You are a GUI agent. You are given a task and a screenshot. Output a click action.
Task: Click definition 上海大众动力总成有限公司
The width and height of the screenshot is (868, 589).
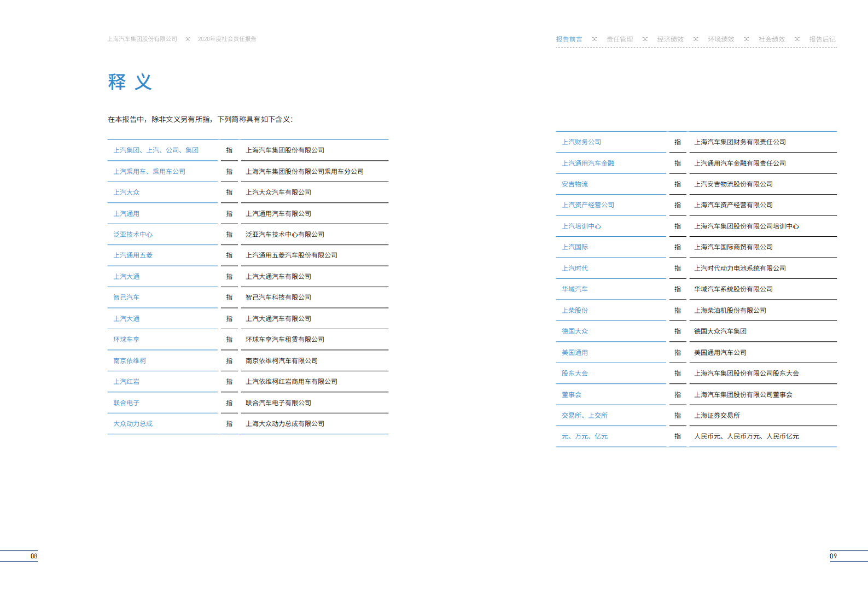pyautogui.click(x=285, y=424)
